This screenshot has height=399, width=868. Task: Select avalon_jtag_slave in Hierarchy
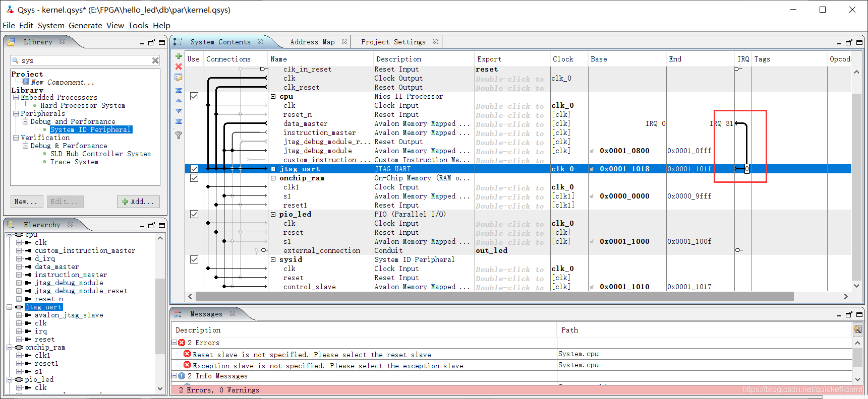click(x=69, y=315)
